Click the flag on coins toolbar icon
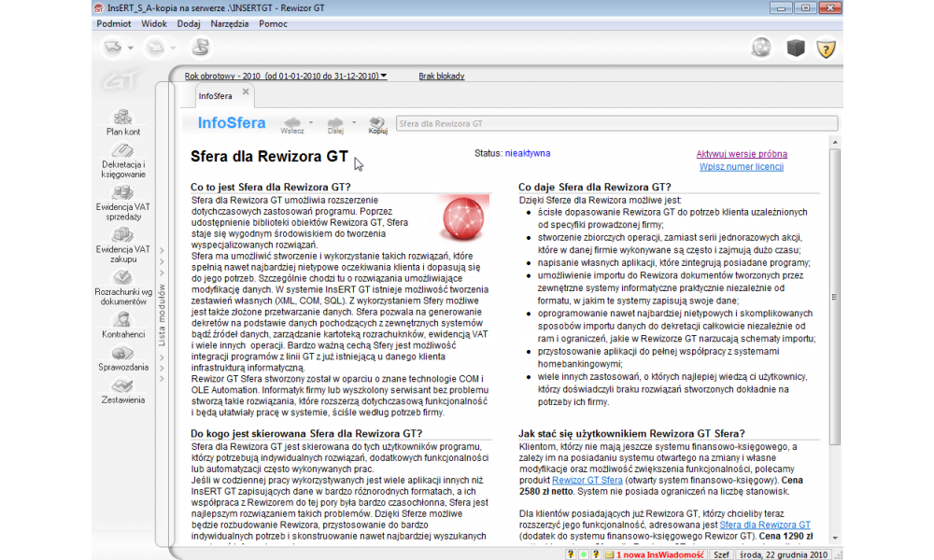The height and width of the screenshot is (560, 934). pyautogui.click(x=201, y=47)
